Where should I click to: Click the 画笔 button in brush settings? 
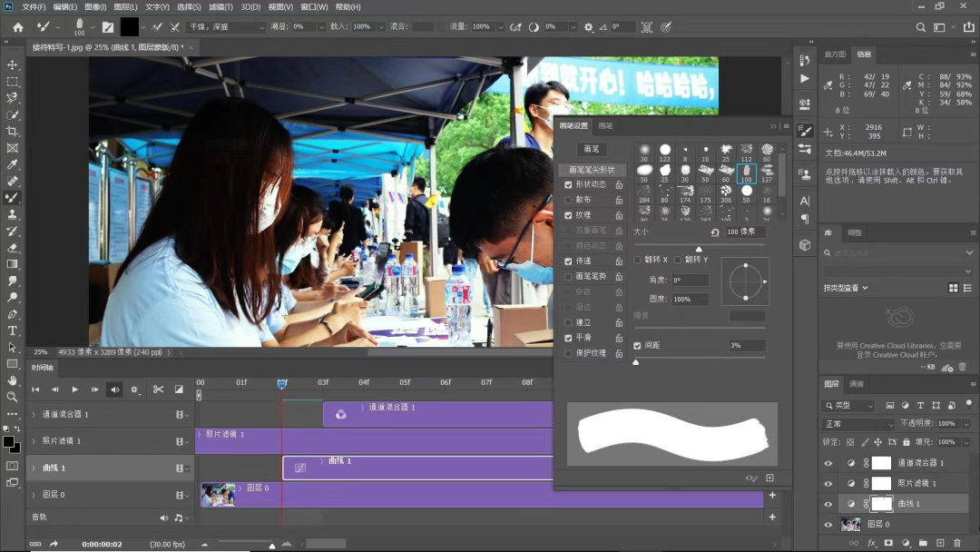click(x=591, y=149)
